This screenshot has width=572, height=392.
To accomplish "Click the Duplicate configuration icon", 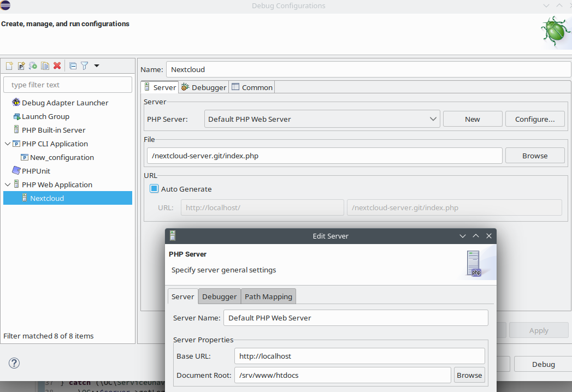I will 45,66.
